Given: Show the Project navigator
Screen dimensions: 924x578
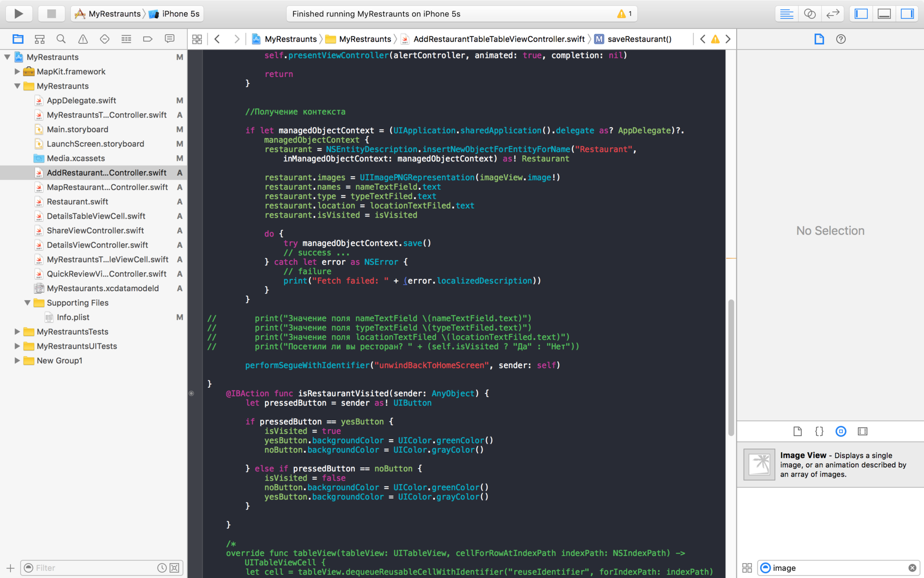Looking at the screenshot, I should point(18,39).
